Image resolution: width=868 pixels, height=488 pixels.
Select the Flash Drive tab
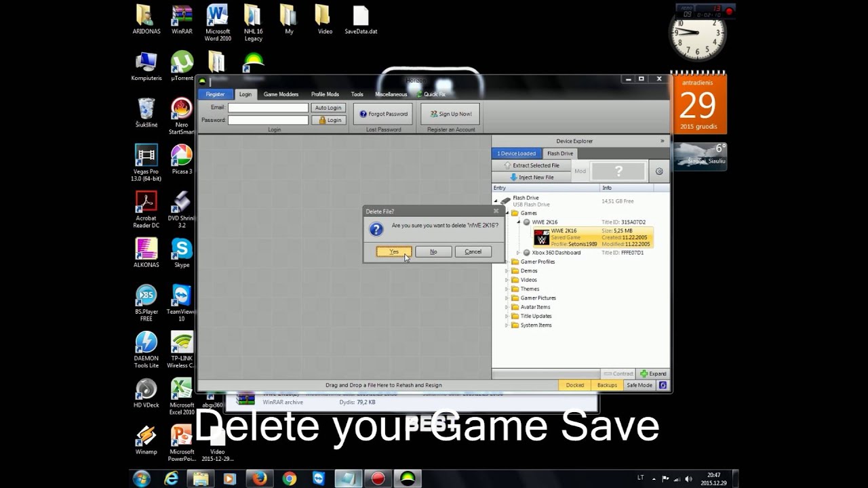coord(560,153)
